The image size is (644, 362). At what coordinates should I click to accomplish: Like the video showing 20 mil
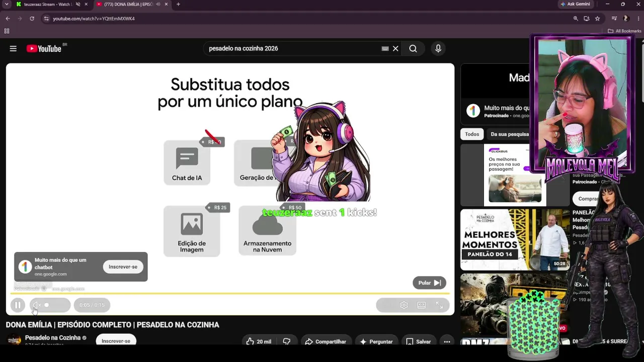point(259,341)
